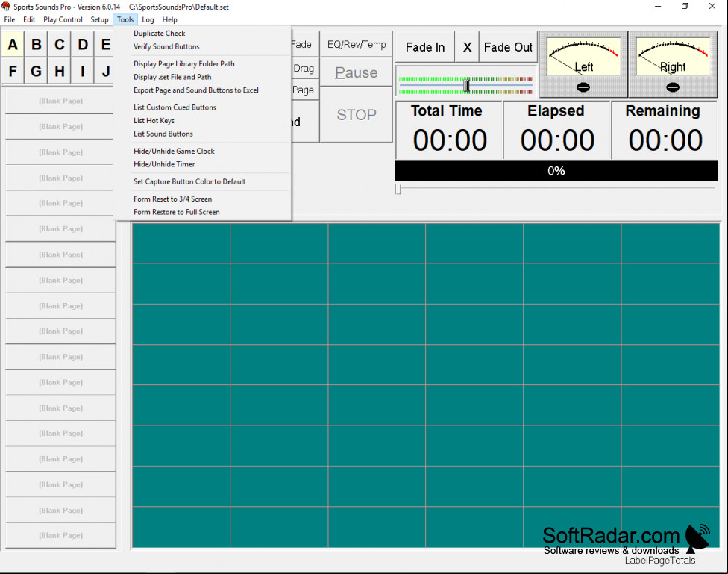728x574 pixels.
Task: Switch to page bank G
Action: pyautogui.click(x=37, y=71)
